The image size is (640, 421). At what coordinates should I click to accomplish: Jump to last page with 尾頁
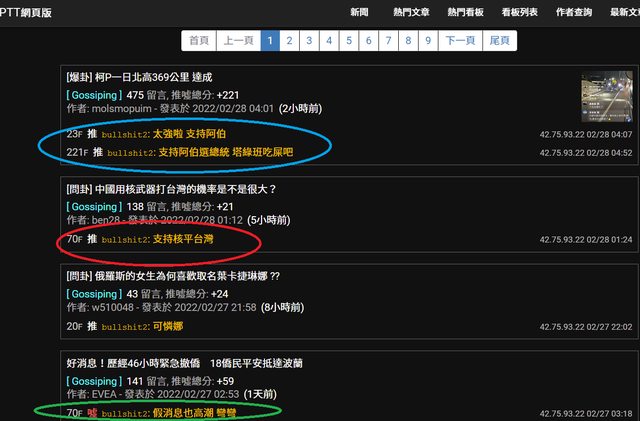(498, 41)
